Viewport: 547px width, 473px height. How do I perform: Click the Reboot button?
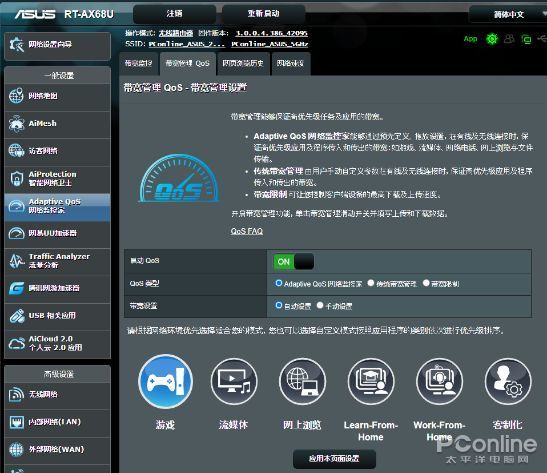click(x=263, y=14)
